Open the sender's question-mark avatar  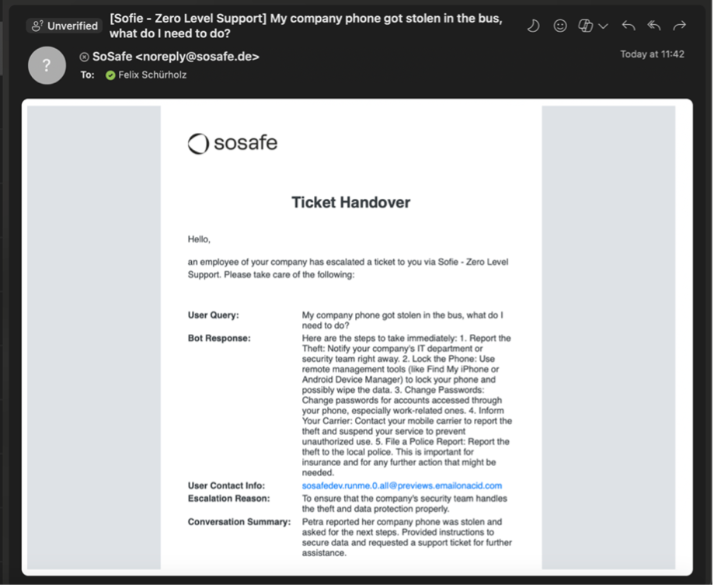[x=47, y=64]
